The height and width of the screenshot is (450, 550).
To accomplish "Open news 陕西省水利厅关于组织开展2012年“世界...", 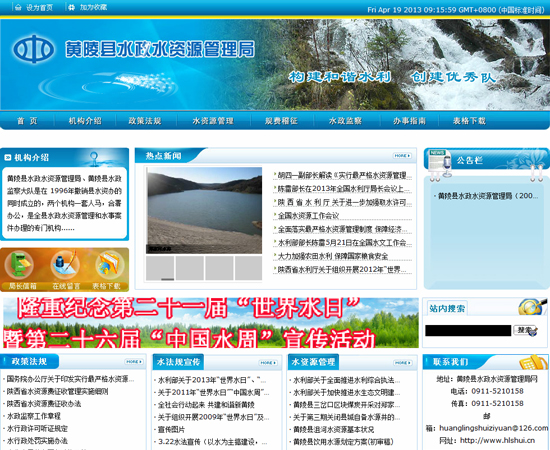I will pyautogui.click(x=342, y=270).
